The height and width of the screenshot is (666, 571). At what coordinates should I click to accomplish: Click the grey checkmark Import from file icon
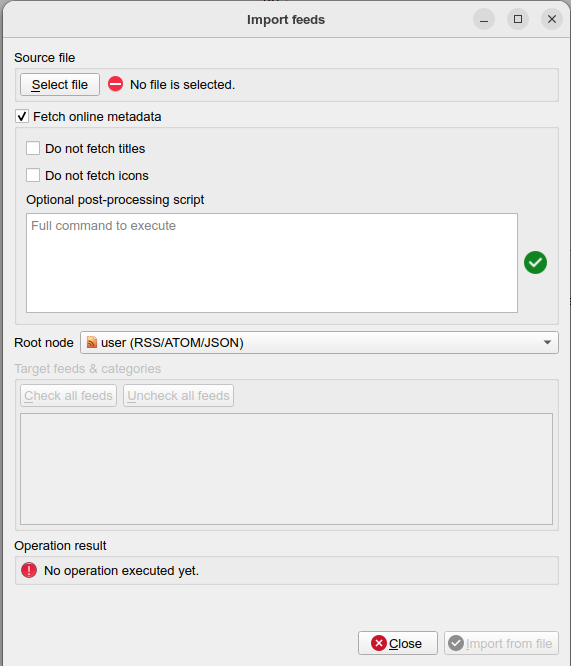[x=456, y=643]
